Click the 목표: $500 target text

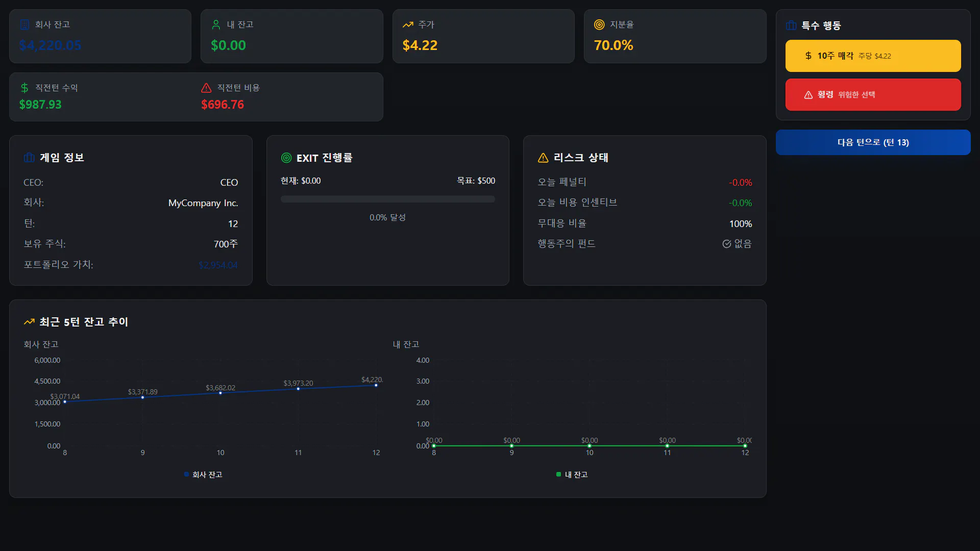click(476, 181)
